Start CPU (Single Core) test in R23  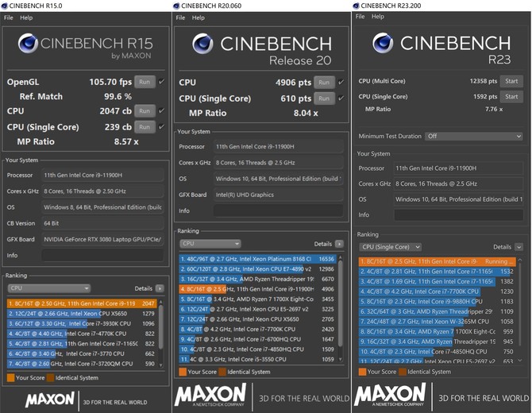(x=511, y=96)
